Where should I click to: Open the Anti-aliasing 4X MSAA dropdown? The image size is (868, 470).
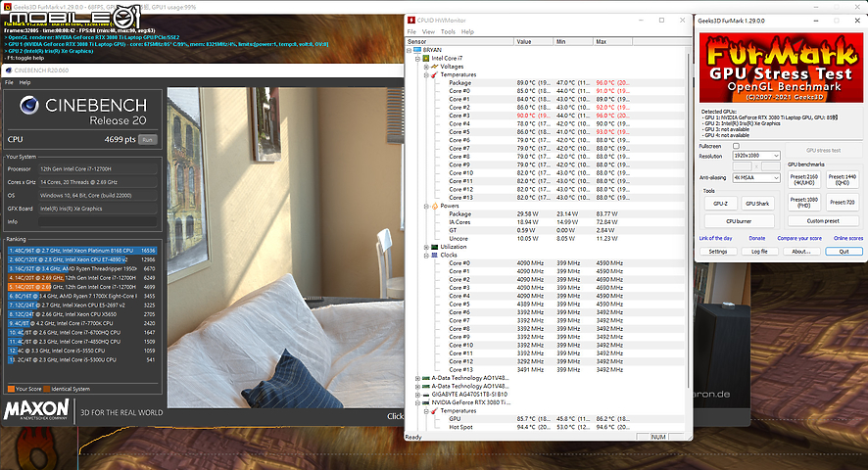pos(756,177)
